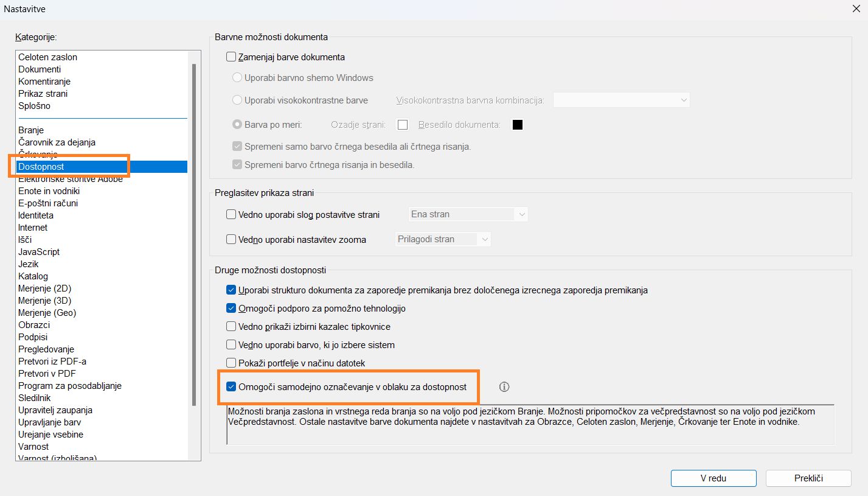Select the Barva po meri radio button
Screen dimensions: 868x496
[237, 125]
